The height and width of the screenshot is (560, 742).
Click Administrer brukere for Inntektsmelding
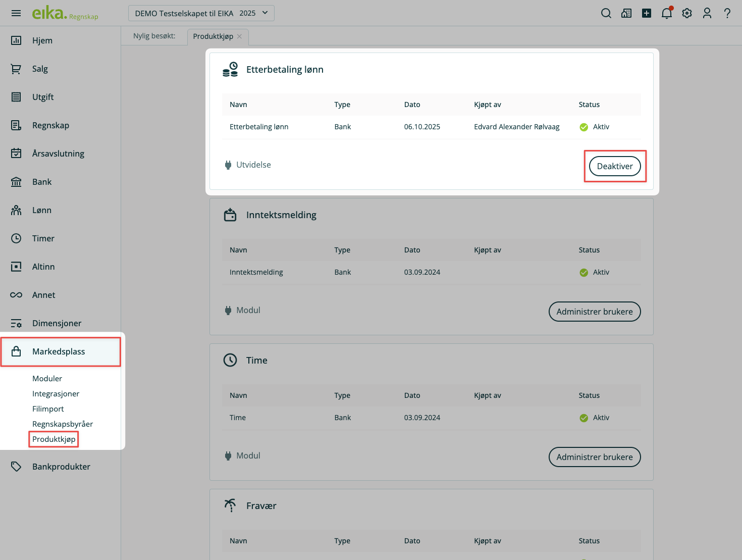[x=594, y=312]
